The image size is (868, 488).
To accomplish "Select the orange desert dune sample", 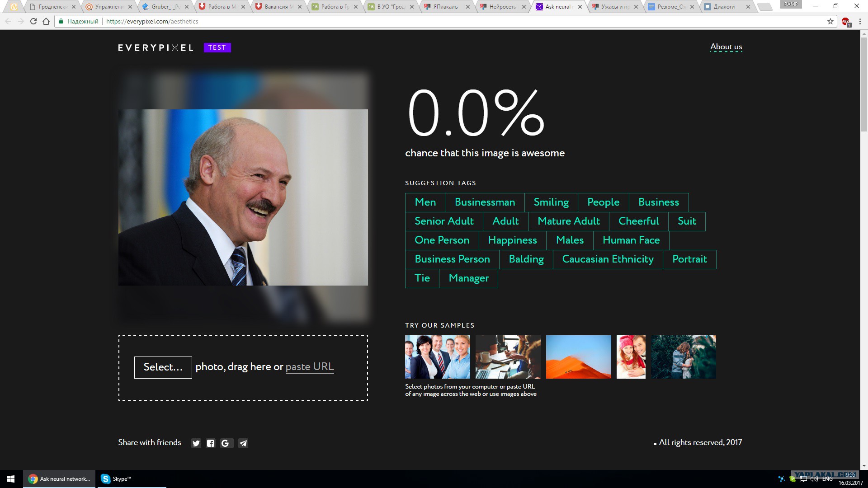I will pos(579,357).
